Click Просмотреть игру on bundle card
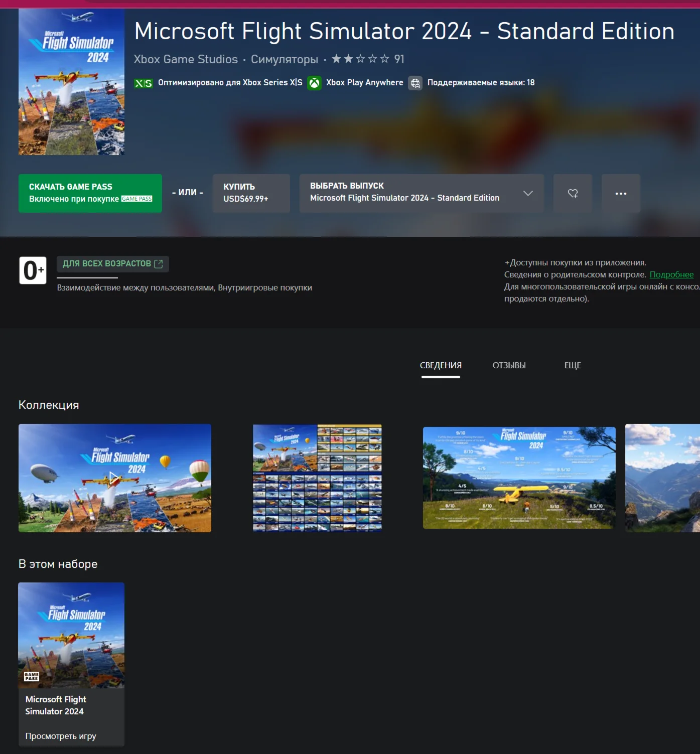The width and height of the screenshot is (700, 754). tap(61, 736)
